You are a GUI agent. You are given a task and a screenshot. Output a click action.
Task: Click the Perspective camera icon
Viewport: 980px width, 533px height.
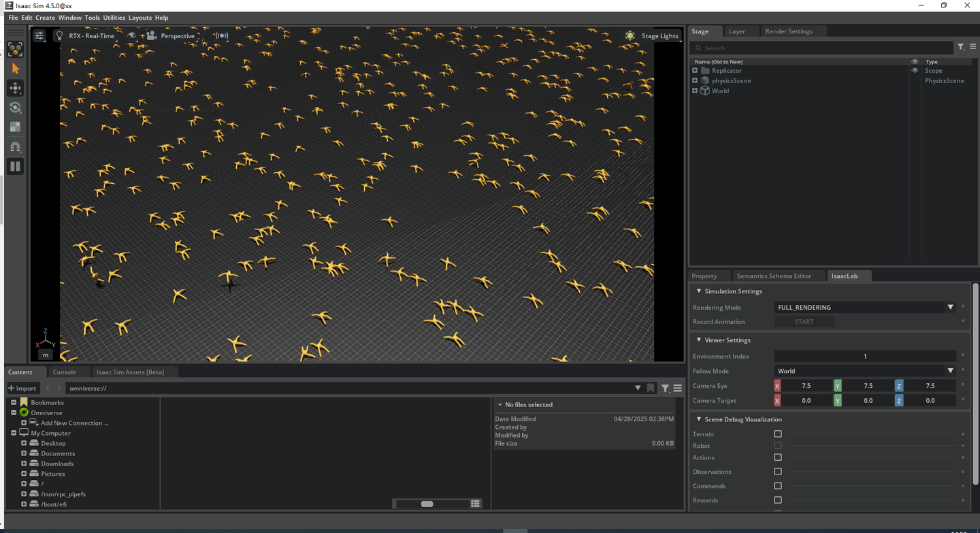[x=151, y=35]
